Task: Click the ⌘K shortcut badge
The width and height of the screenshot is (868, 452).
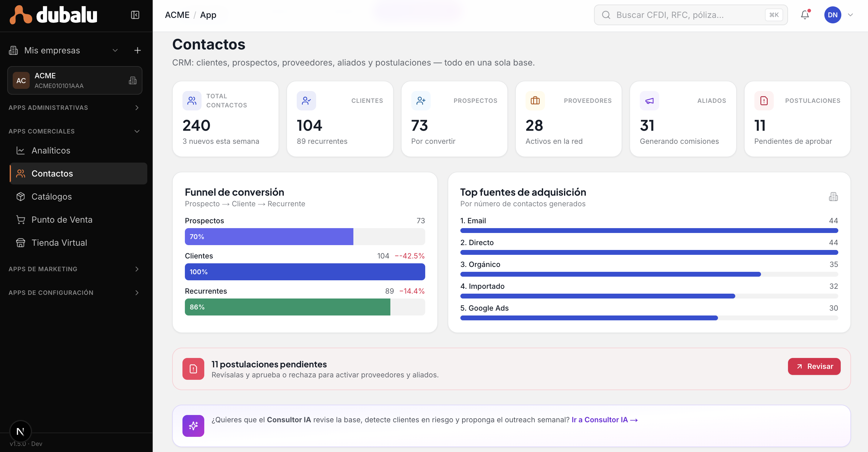Action: click(774, 15)
